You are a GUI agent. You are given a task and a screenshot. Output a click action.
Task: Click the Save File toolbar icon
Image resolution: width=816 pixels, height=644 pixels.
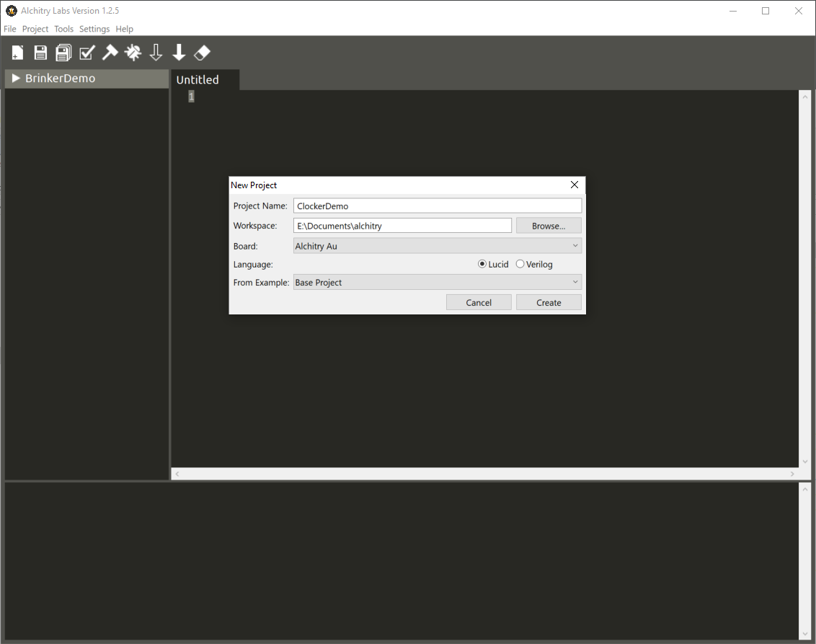pos(40,53)
